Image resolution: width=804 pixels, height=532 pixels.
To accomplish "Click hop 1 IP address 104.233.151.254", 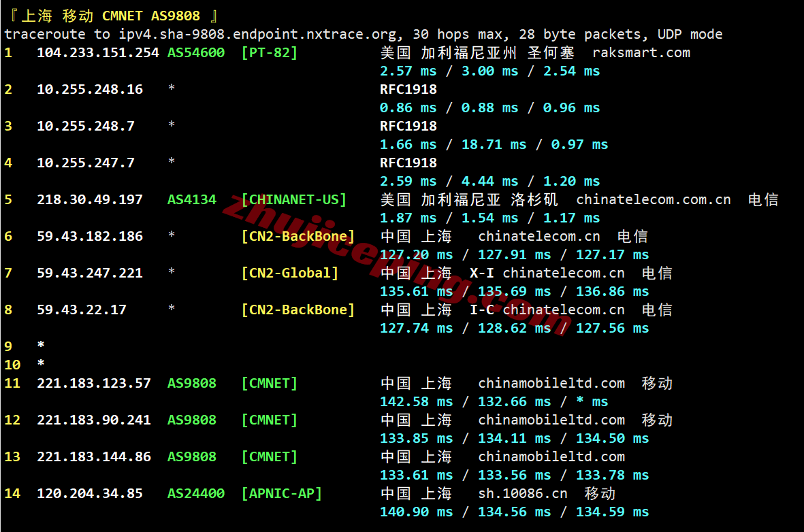I will point(97,52).
